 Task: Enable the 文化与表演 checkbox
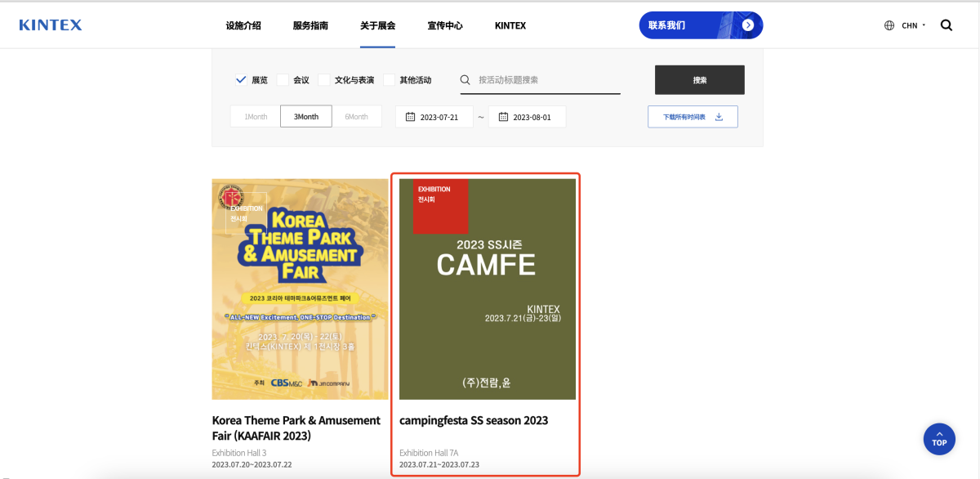pos(324,80)
